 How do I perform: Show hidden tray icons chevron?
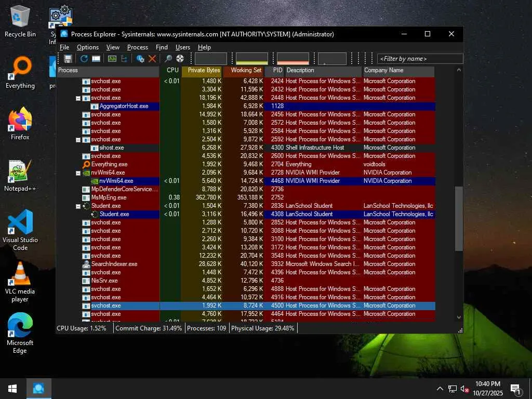coord(440,389)
